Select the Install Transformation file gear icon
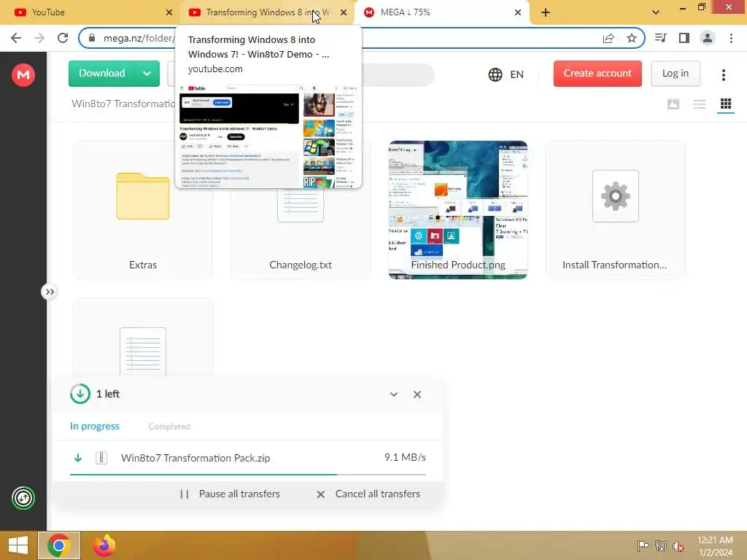 click(x=616, y=195)
